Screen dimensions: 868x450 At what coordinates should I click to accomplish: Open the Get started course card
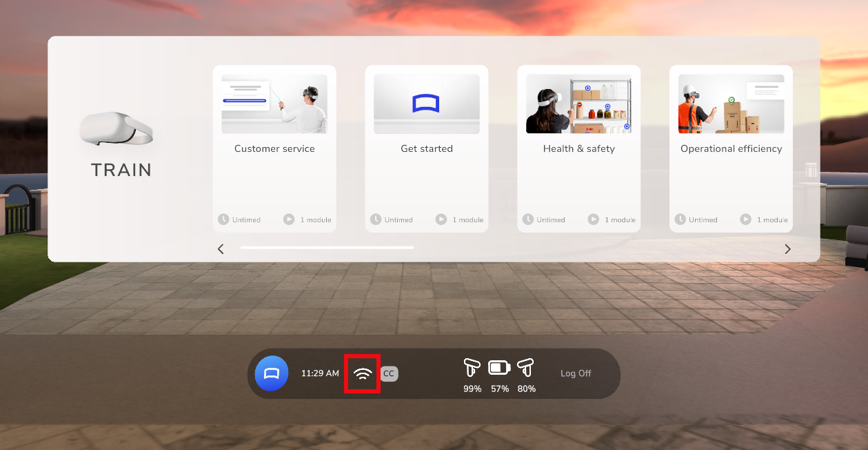coord(427,148)
